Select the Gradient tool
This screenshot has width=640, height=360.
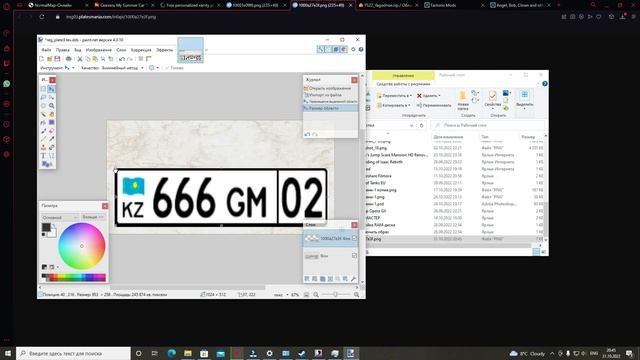(51, 122)
